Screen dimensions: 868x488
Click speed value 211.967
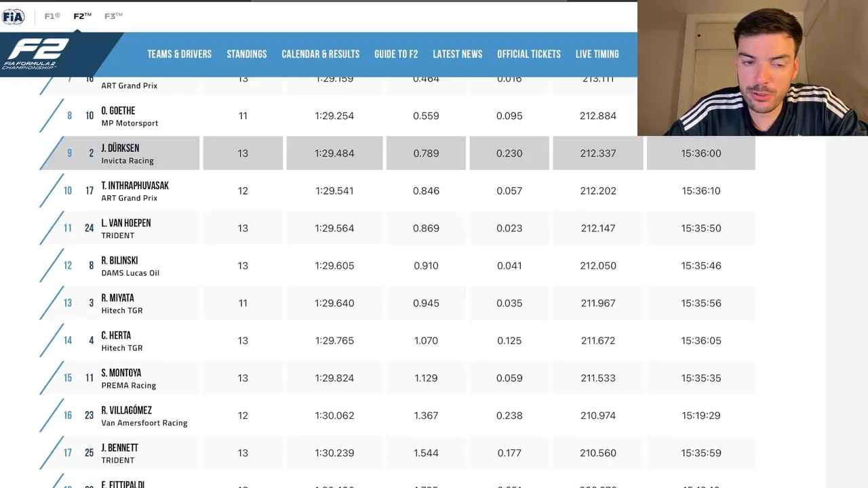pyautogui.click(x=598, y=303)
